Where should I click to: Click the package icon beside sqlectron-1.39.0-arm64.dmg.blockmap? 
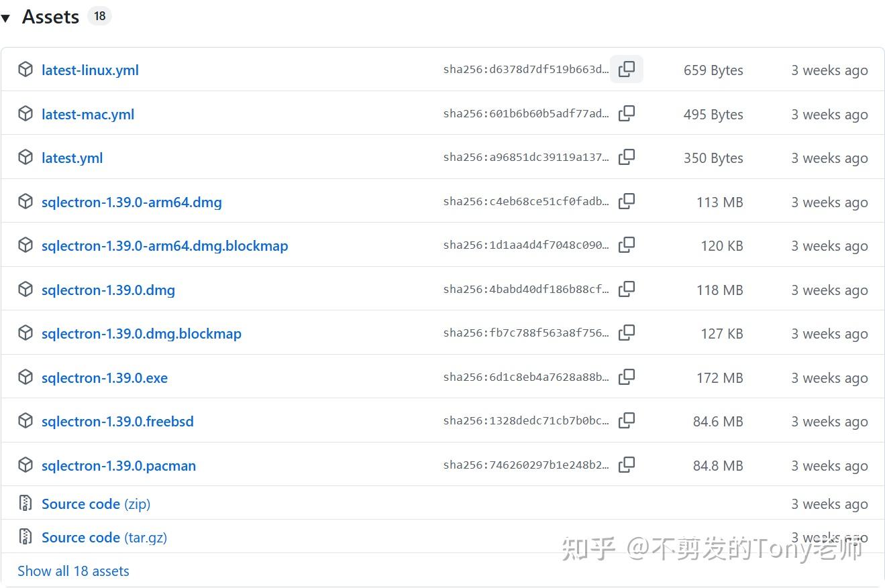click(x=25, y=245)
